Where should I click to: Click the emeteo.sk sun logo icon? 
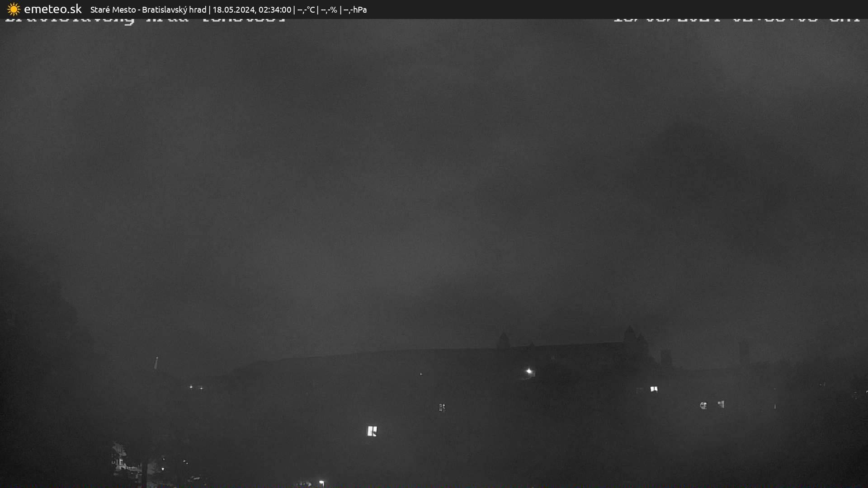coord(14,9)
